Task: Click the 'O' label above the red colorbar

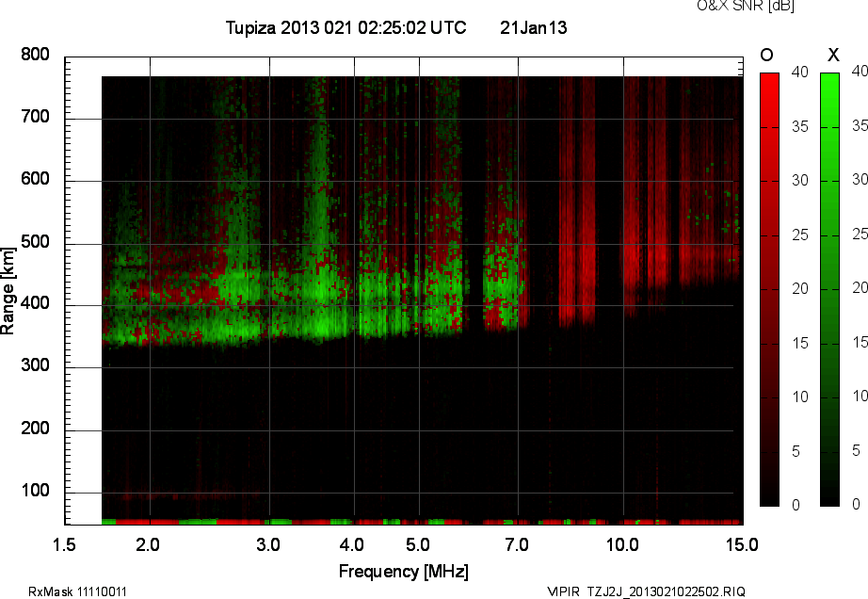Action: [766, 55]
